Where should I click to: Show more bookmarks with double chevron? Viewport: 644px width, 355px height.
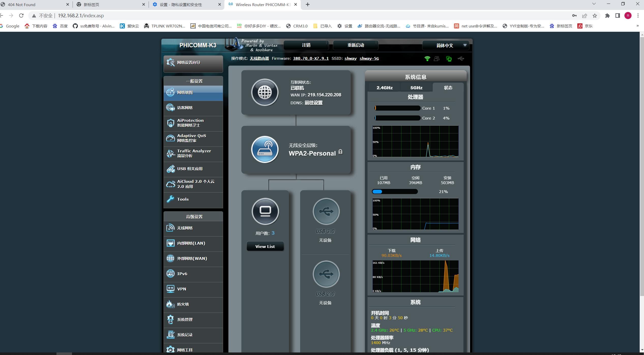click(x=637, y=26)
